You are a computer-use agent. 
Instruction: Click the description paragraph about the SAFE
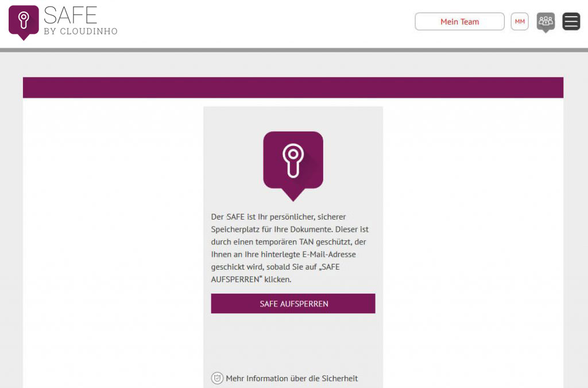point(290,248)
